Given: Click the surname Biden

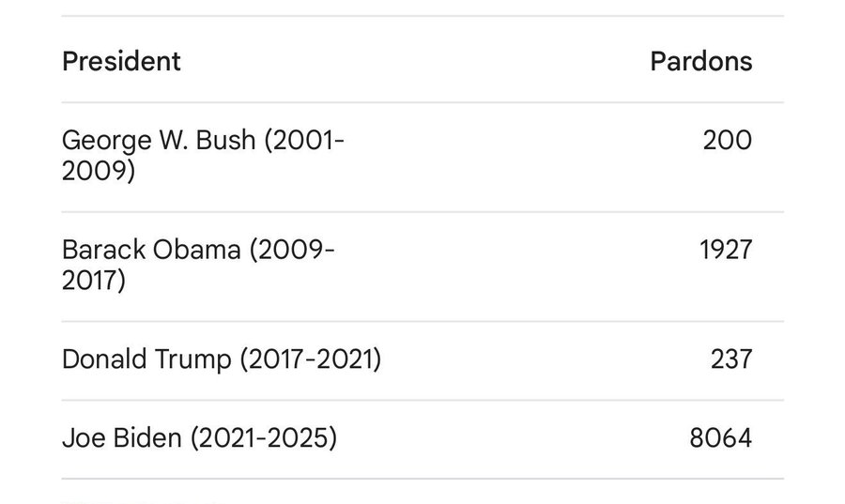Looking at the screenshot, I should click(148, 437).
